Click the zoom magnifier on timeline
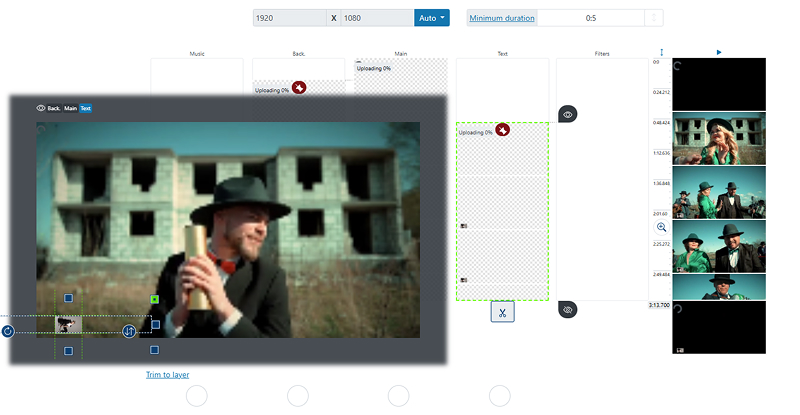The width and height of the screenshot is (800, 415). coord(661,228)
